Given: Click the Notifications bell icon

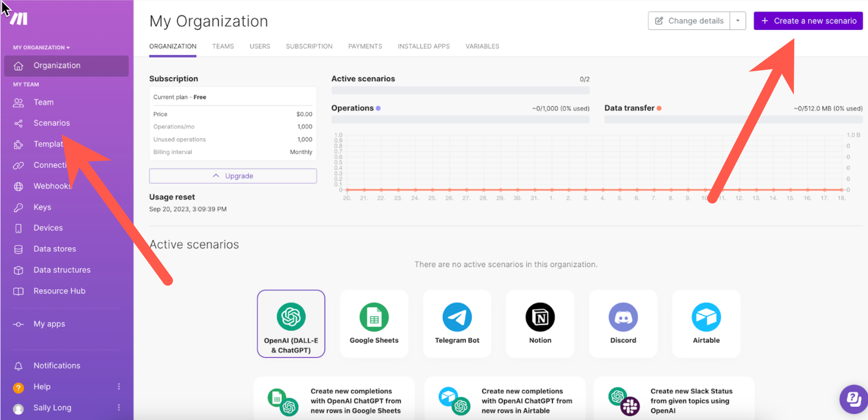Looking at the screenshot, I should (x=18, y=366).
